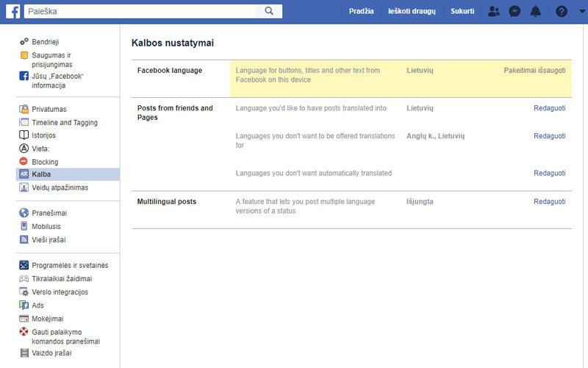This screenshot has width=588, height=368.
Task: Click the Facebook logo icon
Action: (12, 11)
